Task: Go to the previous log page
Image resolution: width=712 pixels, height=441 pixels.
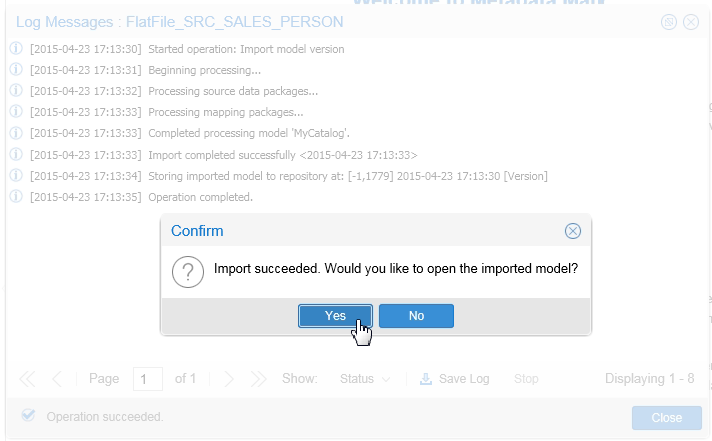Action: [x=57, y=379]
